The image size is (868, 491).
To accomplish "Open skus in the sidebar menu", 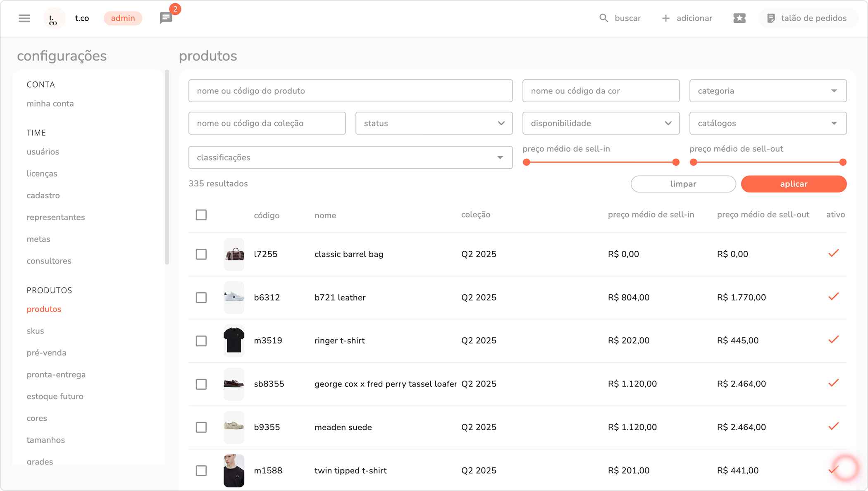I will click(x=35, y=331).
